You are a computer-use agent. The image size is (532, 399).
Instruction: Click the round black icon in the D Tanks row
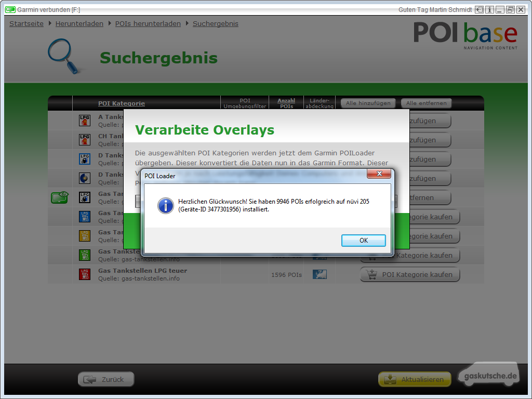pyautogui.click(x=85, y=178)
